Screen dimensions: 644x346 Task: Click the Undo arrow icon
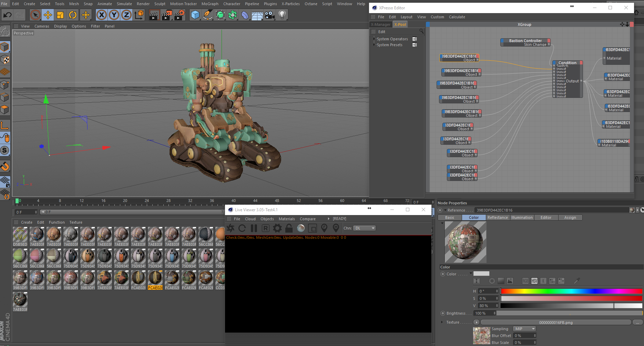pos(7,15)
